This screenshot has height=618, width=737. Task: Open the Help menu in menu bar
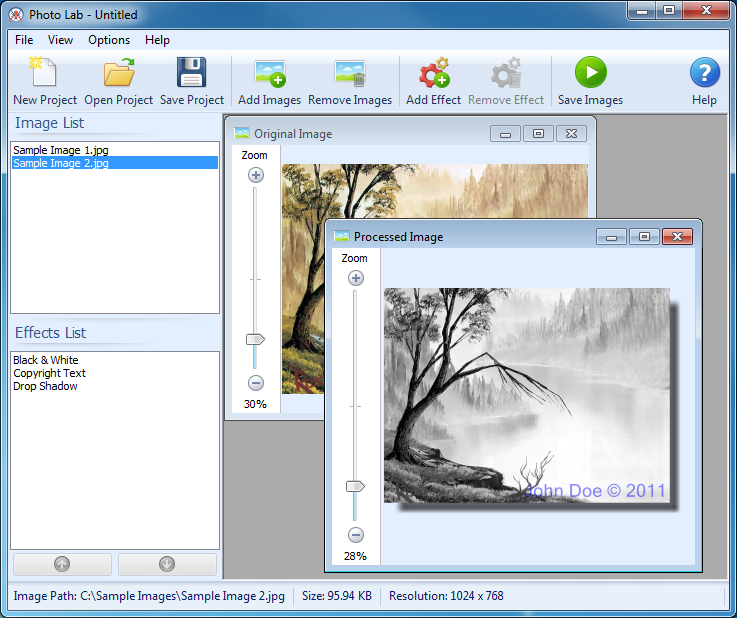(x=157, y=40)
